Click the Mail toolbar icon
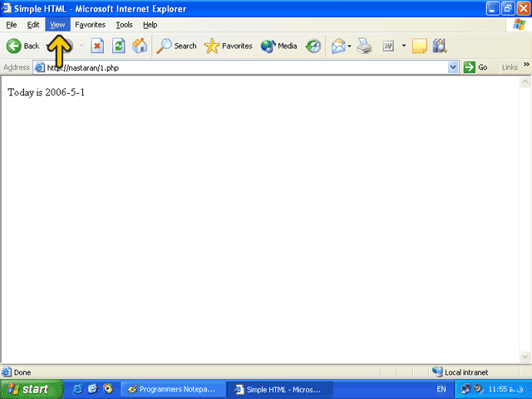This screenshot has height=399, width=532. (x=337, y=47)
